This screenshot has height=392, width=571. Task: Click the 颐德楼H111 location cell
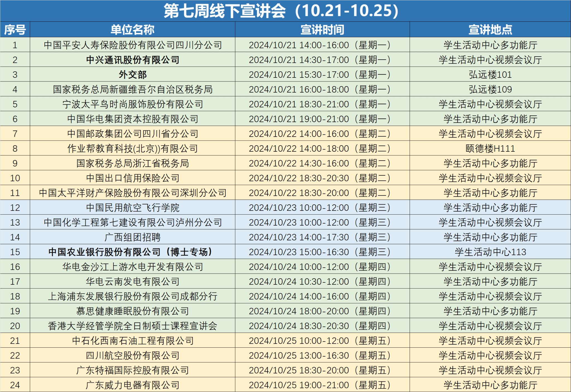(490, 148)
